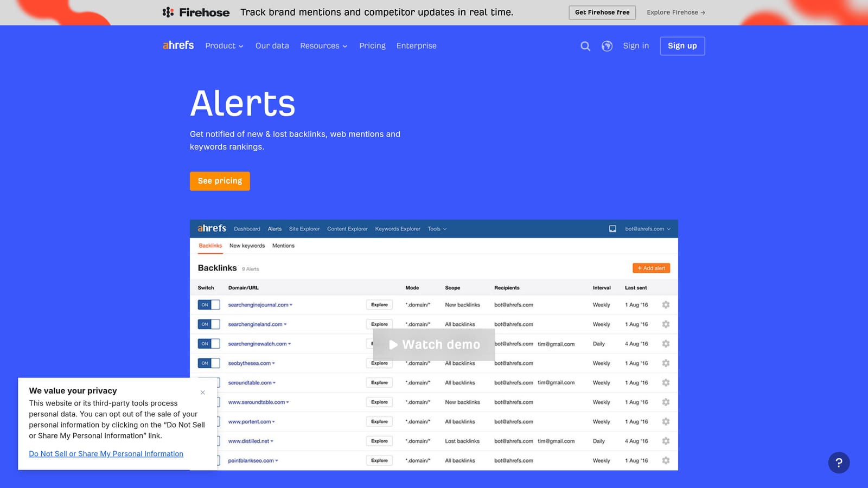Image resolution: width=868 pixels, height=488 pixels.
Task: Close the privacy notice with the X
Action: tap(203, 393)
